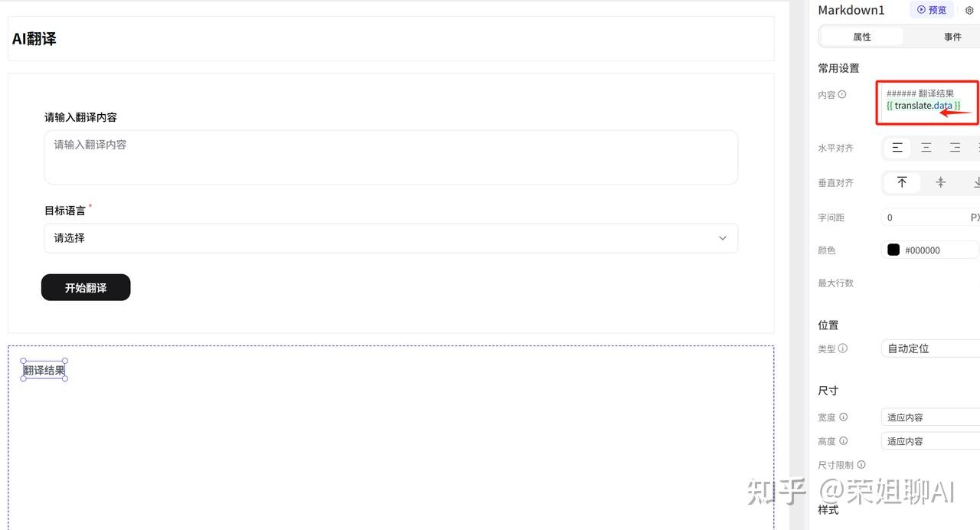
Task: Click the info icon beside 高度
Action: tap(844, 441)
